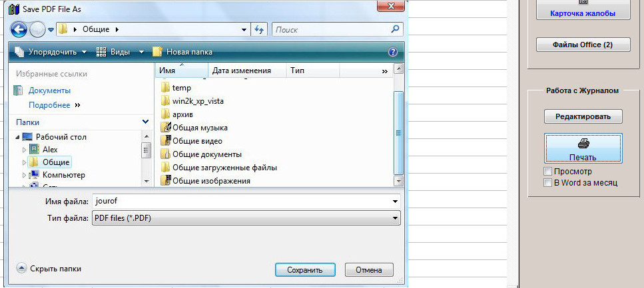Open recent pages dropdown arrow
The height and width of the screenshot is (288, 644).
(51, 29)
